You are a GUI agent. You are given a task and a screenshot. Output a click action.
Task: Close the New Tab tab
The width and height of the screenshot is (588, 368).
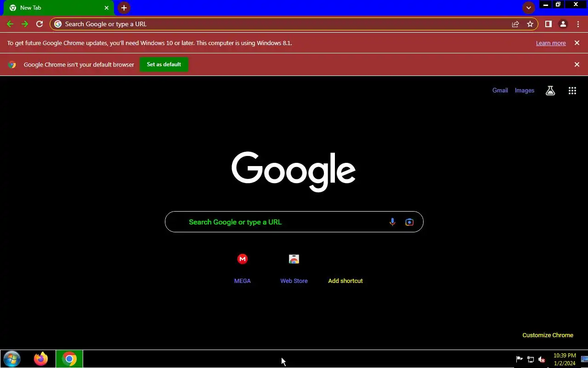click(x=107, y=8)
